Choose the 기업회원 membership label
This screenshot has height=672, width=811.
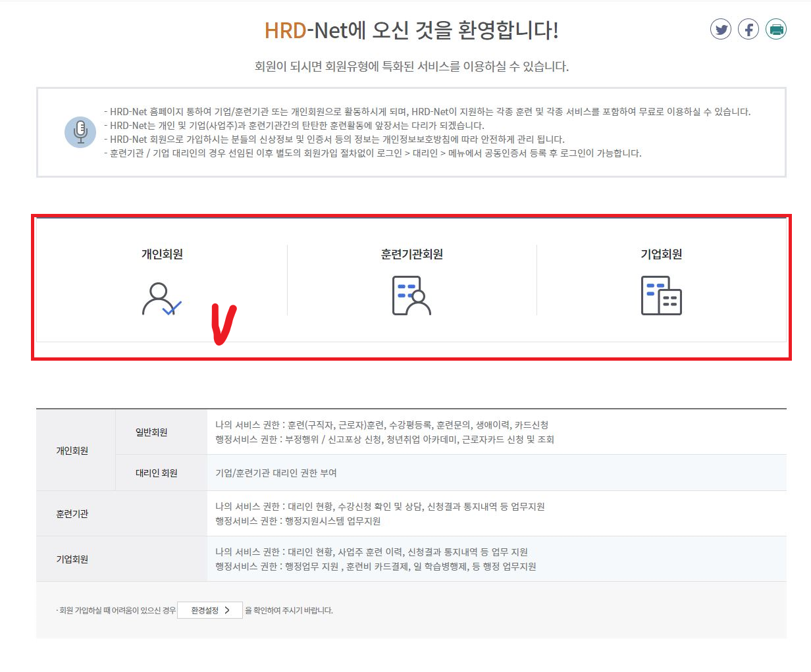(662, 254)
